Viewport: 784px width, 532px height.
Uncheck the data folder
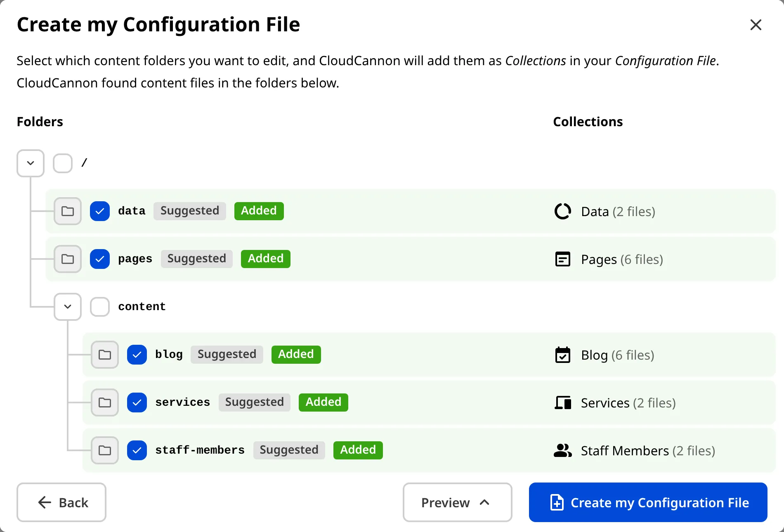click(x=99, y=211)
